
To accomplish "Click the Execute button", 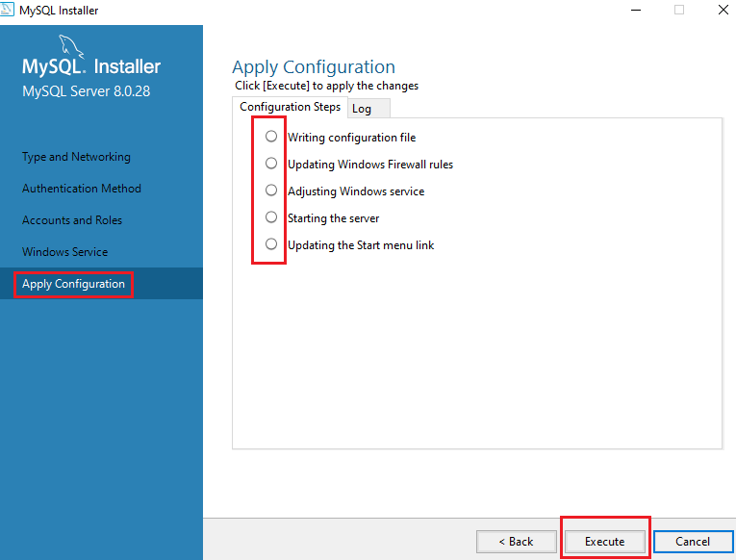I will click(x=604, y=542).
